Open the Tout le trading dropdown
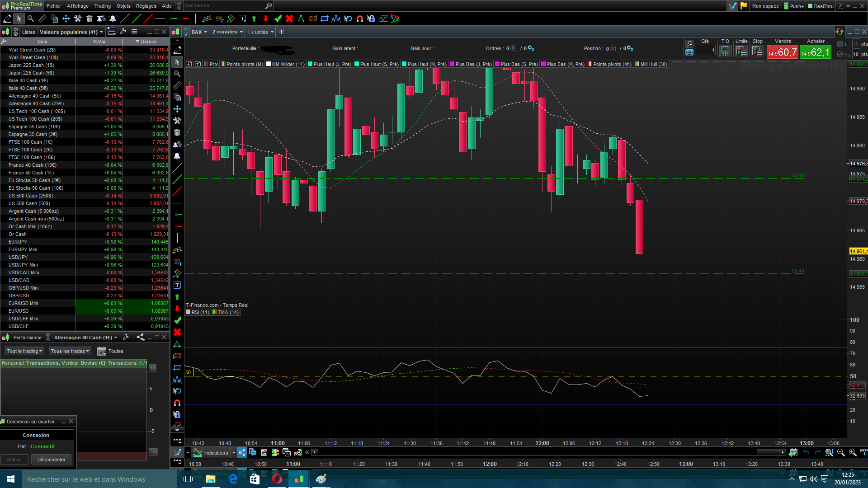Screen dimensions: 868x488 click(x=24, y=351)
